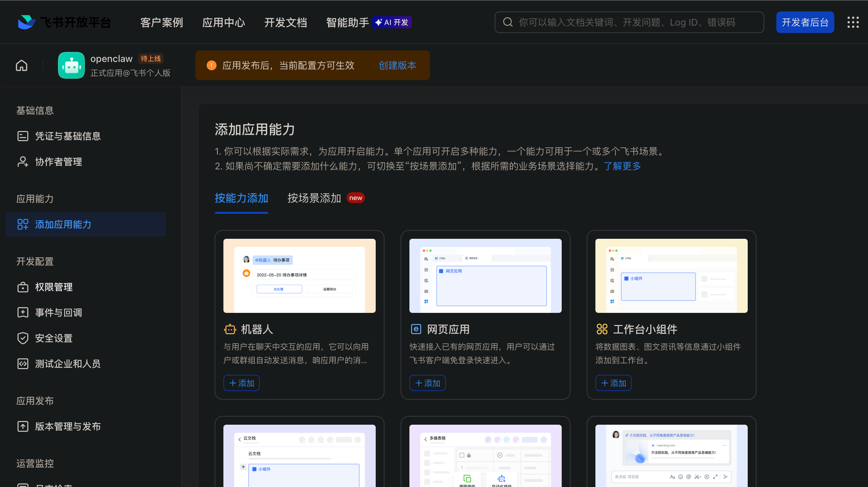Click the 机器人 card title
This screenshot has width=868, height=487.
point(257,329)
